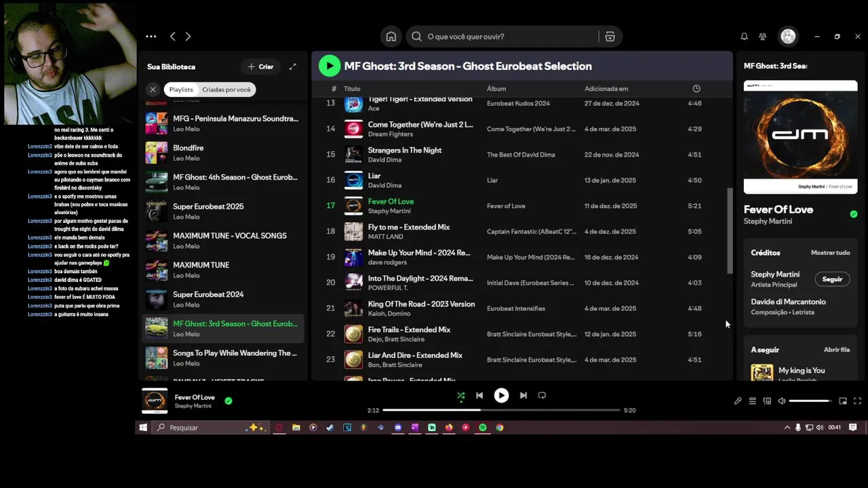Open MFG - Peninsula Manazuru Soundtrack playlist
This screenshot has height=488, width=868.
(x=224, y=123)
